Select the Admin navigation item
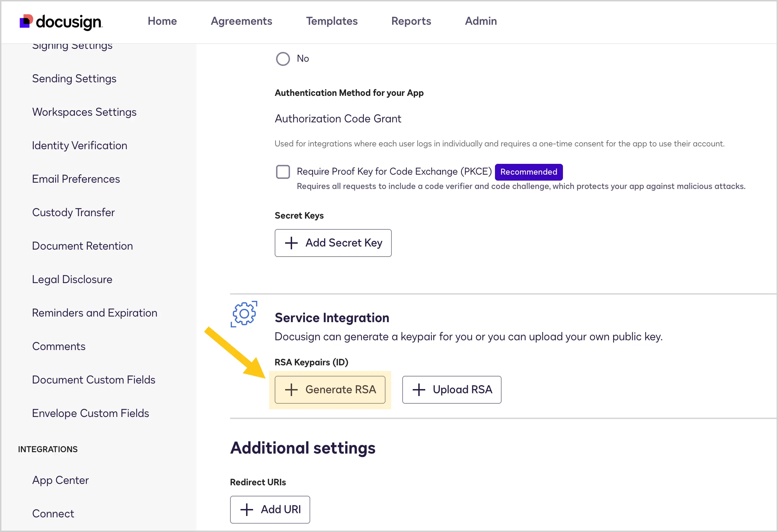The height and width of the screenshot is (532, 778). click(x=481, y=21)
